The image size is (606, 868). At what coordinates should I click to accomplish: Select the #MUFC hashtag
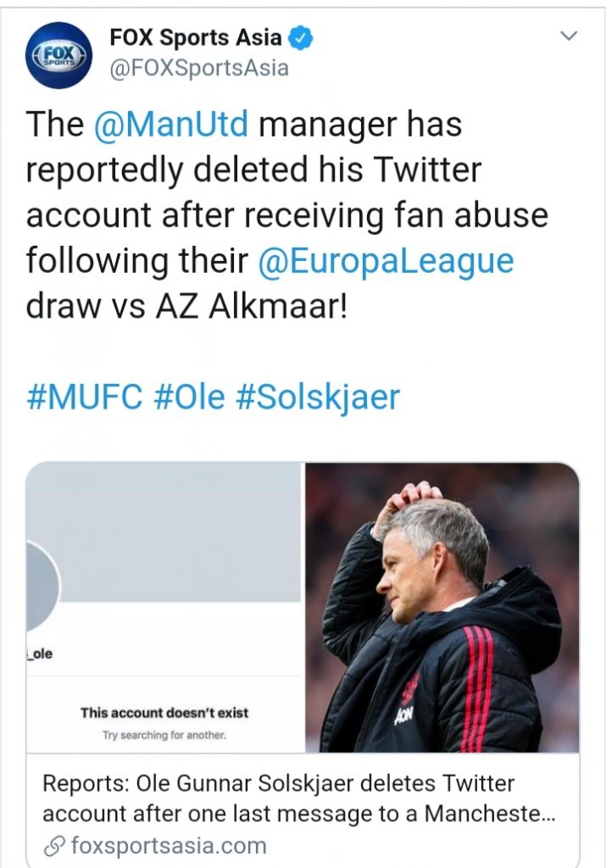coord(84,397)
